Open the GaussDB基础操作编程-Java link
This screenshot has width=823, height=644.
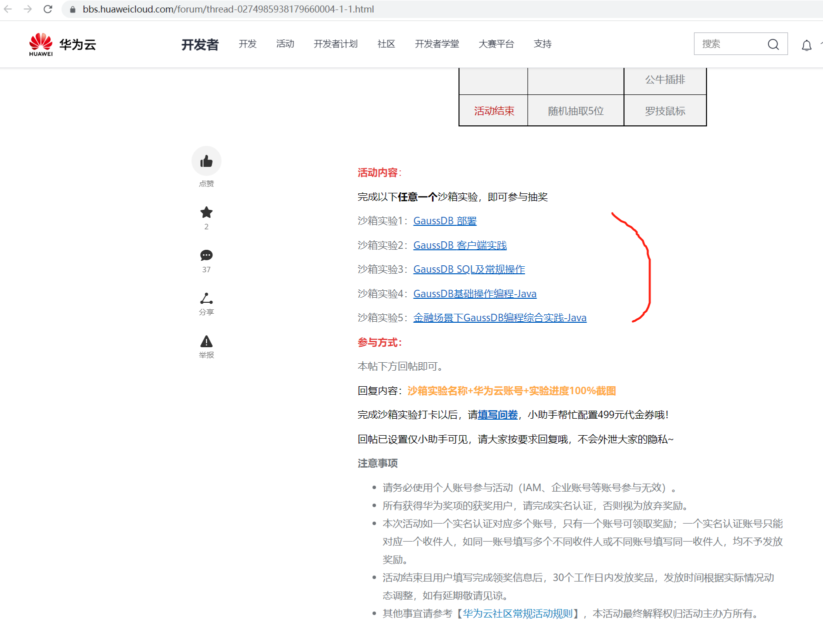(475, 294)
